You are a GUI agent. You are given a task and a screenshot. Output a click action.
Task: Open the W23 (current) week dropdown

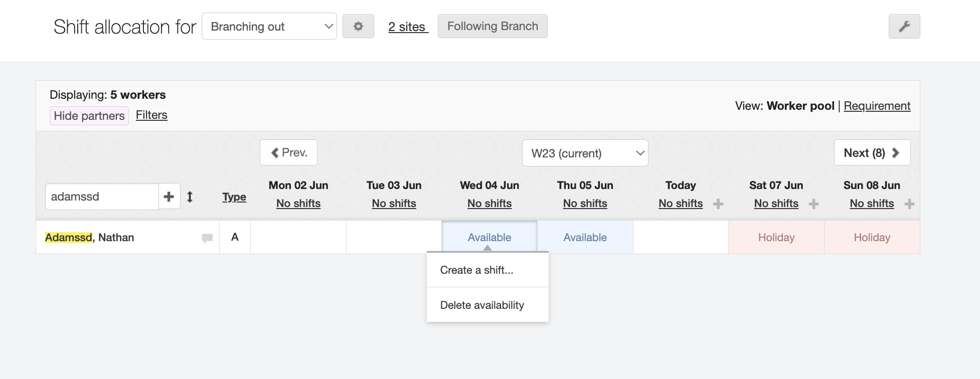click(x=585, y=153)
